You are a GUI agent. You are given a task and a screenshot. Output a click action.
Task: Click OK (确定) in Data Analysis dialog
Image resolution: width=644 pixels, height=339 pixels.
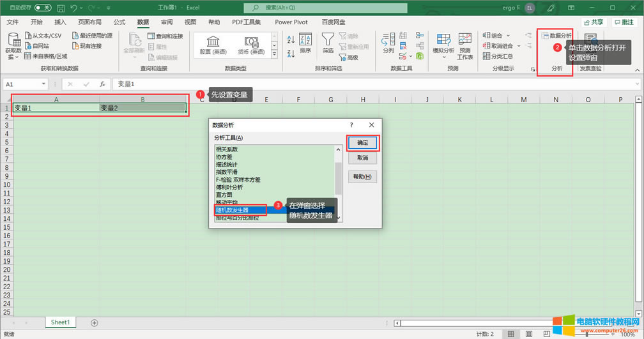tap(362, 142)
